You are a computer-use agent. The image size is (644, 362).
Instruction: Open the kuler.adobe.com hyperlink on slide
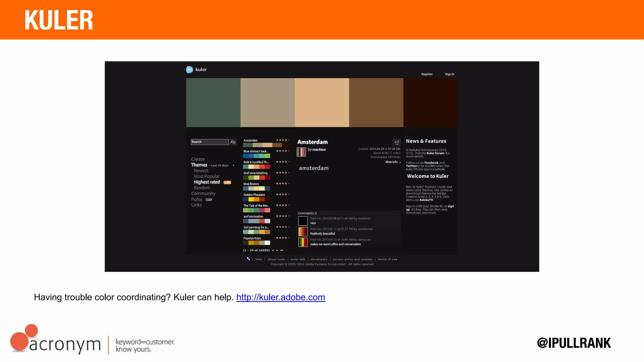click(x=280, y=297)
